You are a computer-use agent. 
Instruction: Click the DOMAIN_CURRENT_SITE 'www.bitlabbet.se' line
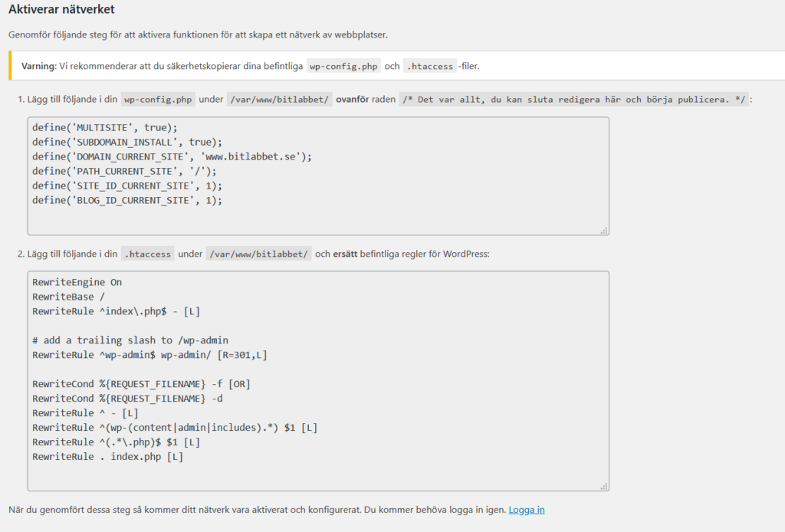click(x=172, y=156)
